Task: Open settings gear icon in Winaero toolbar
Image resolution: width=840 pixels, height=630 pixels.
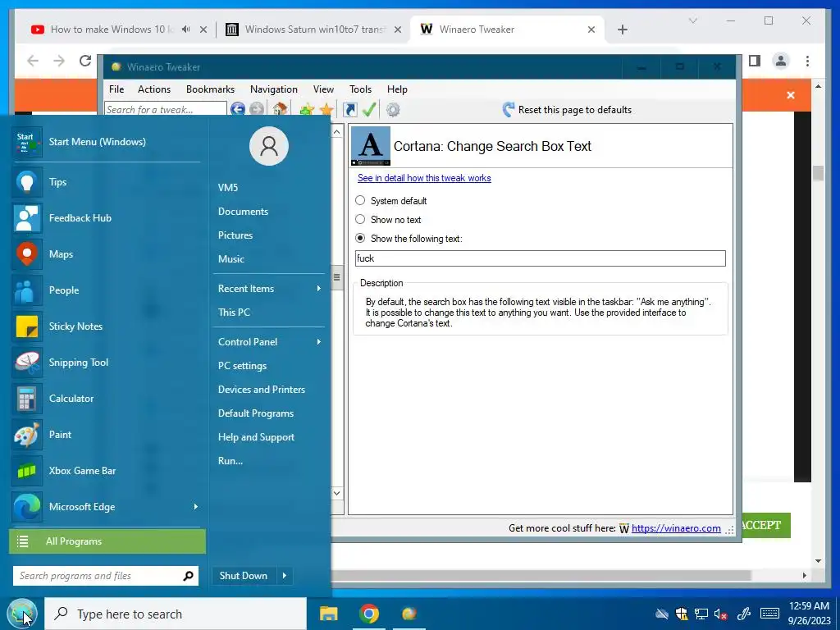Action: (393, 110)
